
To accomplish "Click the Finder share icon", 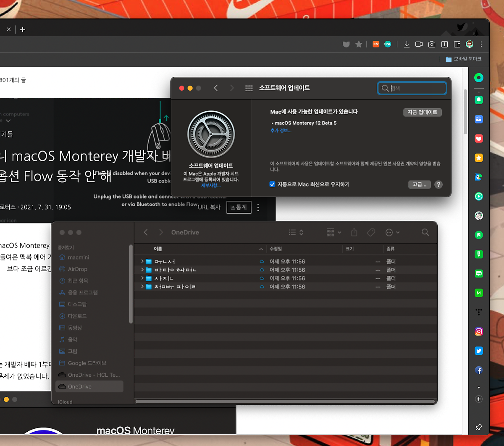I will 354,232.
